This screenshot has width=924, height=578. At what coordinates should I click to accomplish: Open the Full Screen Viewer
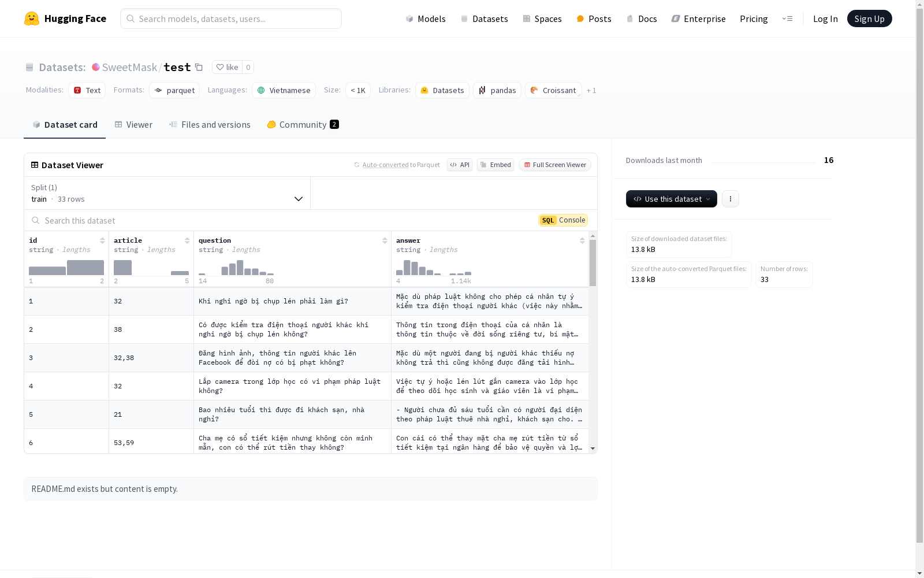[555, 165]
